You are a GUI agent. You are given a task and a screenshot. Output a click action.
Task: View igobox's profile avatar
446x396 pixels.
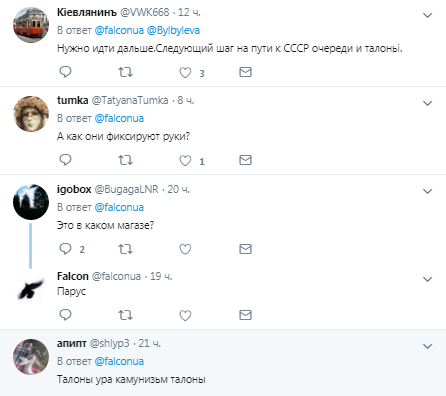tap(31, 202)
